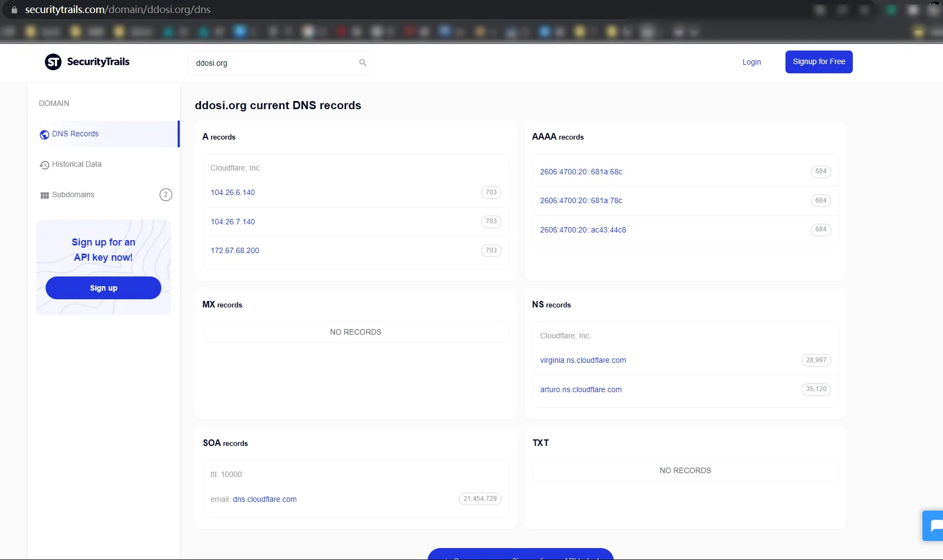Open the Subdomains sidebar item
This screenshot has height=560, width=943.
click(104, 194)
